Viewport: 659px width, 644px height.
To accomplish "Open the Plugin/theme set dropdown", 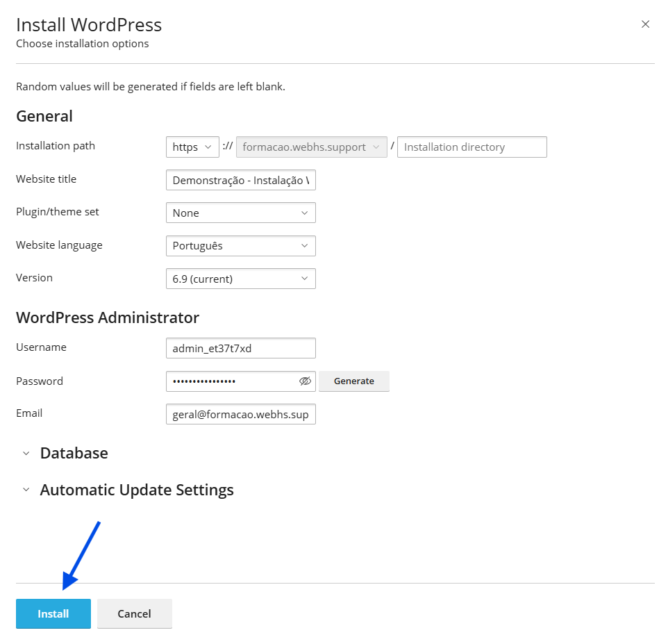I will tap(241, 213).
